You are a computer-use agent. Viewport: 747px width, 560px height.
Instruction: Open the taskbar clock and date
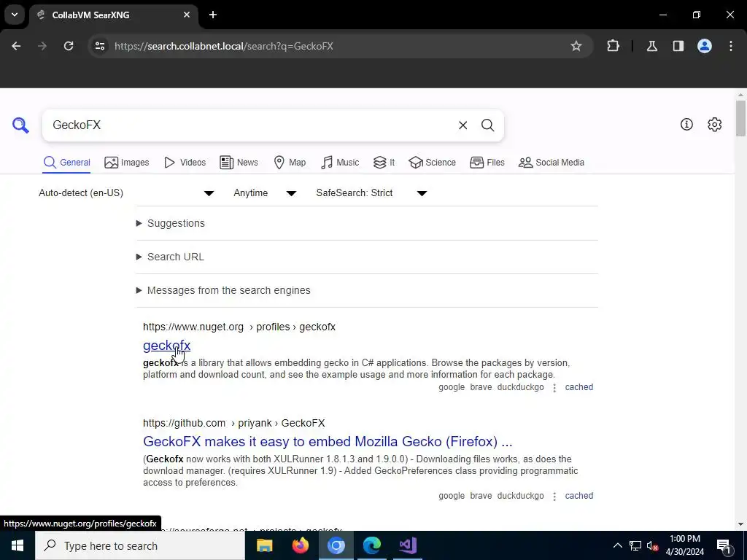point(684,545)
